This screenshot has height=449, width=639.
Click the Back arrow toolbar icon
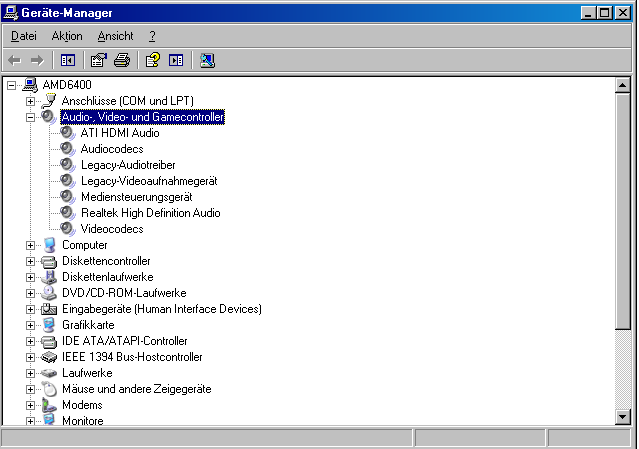(15, 61)
